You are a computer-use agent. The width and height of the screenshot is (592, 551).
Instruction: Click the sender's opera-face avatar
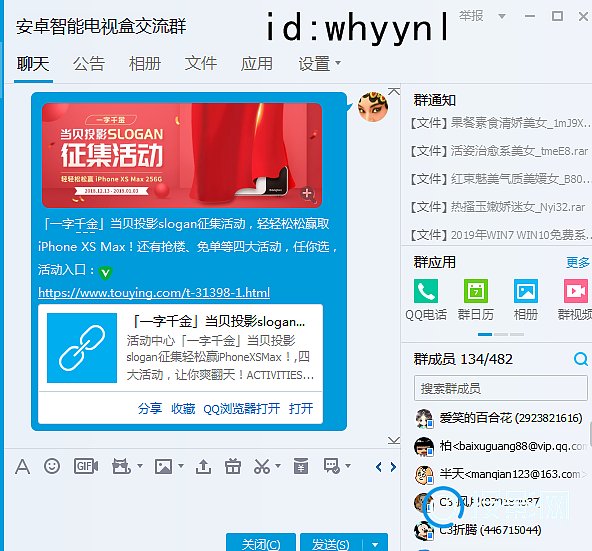coord(373,107)
